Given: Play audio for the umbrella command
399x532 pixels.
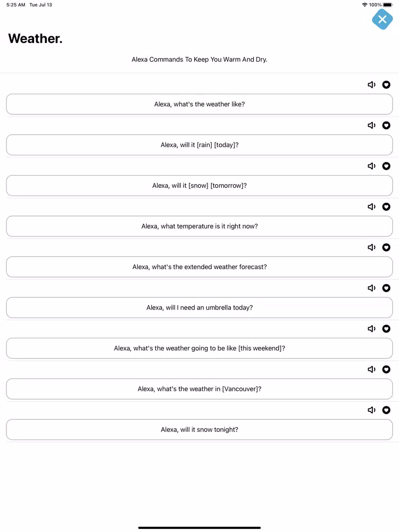Looking at the screenshot, I should [371, 288].
